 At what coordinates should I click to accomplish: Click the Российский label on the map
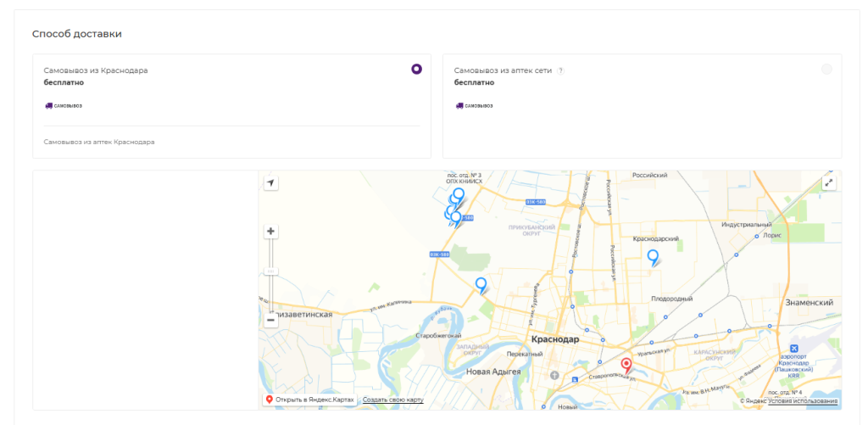point(650,175)
